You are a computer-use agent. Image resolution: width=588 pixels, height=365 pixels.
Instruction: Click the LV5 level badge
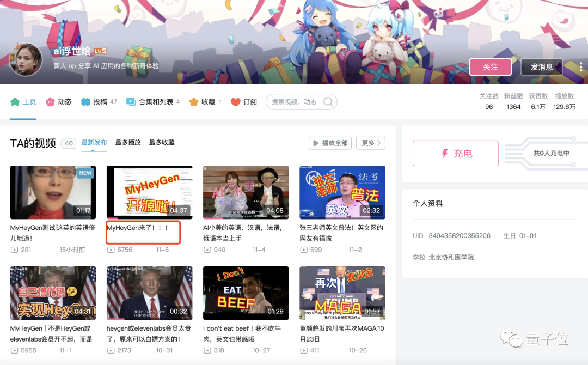[100, 51]
